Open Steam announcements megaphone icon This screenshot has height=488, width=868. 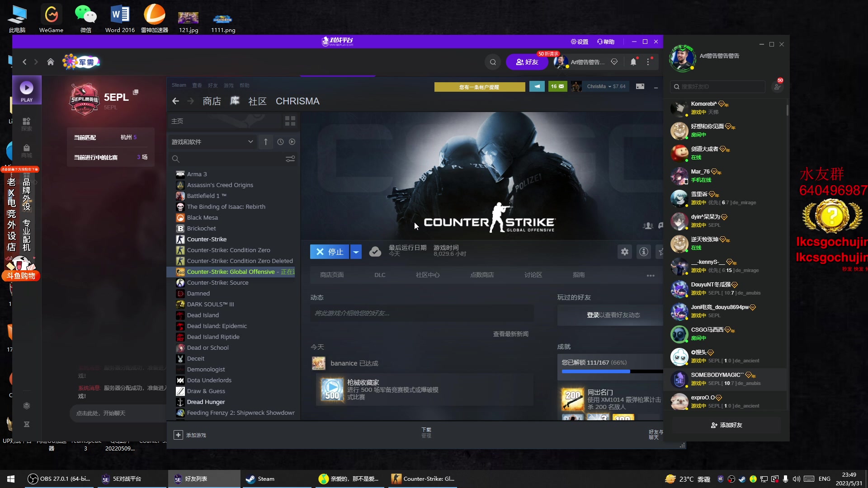tap(537, 86)
